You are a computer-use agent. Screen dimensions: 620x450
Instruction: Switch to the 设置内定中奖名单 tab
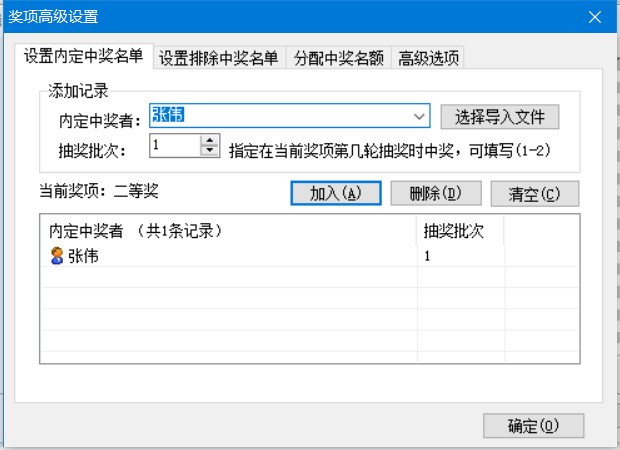[x=84, y=56]
